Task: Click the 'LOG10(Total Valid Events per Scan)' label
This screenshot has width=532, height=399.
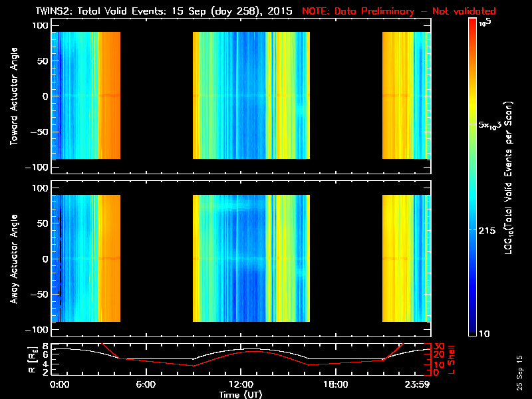Action: 508,178
